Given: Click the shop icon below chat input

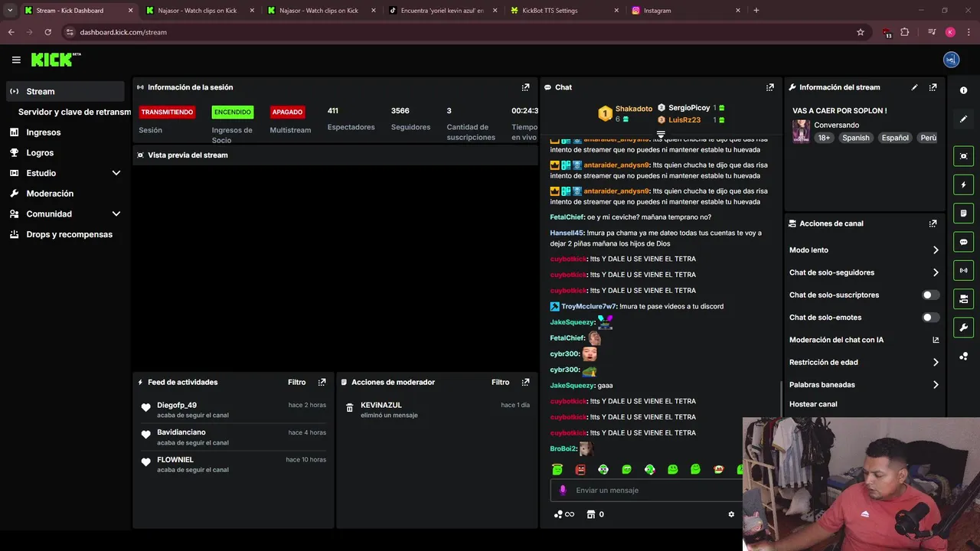Looking at the screenshot, I should [x=590, y=514].
